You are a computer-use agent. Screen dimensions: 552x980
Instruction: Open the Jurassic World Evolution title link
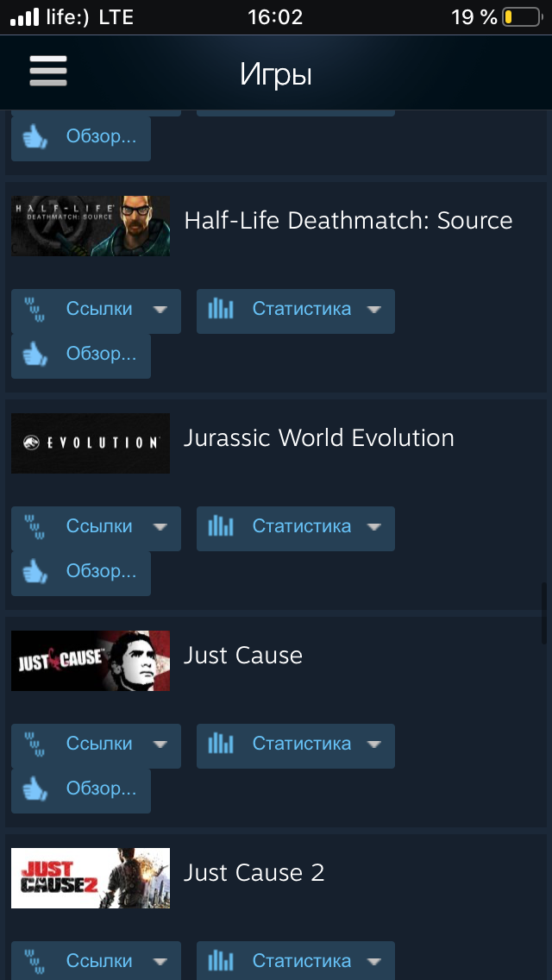click(319, 437)
